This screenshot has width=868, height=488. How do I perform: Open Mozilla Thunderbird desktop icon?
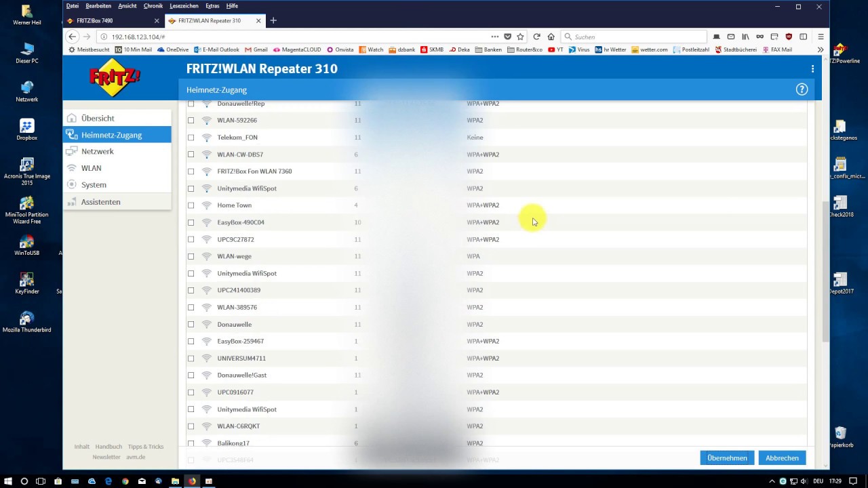click(26, 321)
